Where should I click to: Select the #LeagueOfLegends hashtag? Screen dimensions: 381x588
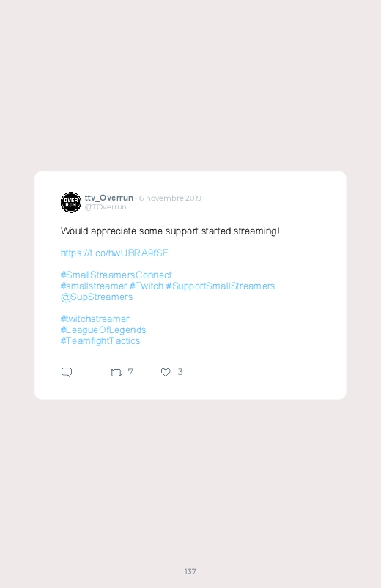[x=103, y=330]
